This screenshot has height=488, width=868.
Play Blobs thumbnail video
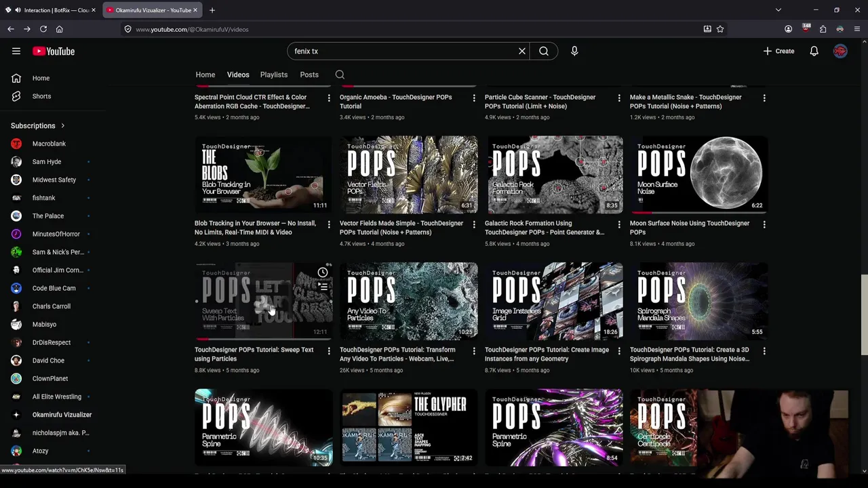point(264,175)
